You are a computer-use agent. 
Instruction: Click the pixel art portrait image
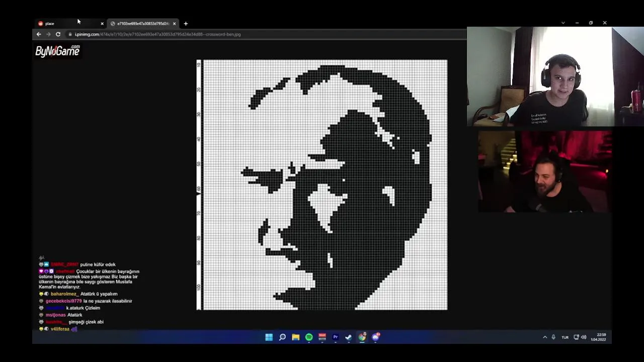point(322,185)
